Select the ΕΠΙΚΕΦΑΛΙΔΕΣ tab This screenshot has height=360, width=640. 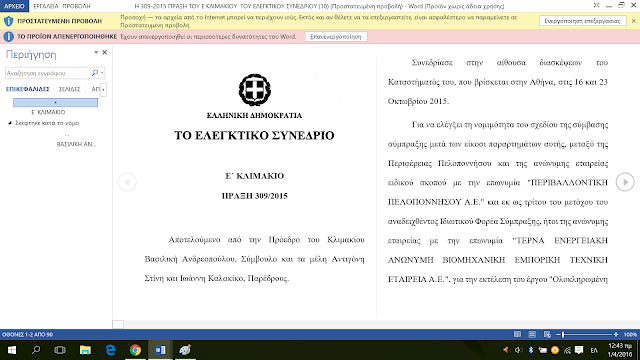click(x=27, y=89)
